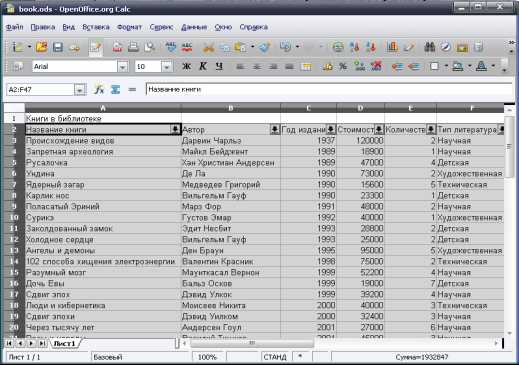Image resolution: width=519 pixels, height=365 pixels.
Task: Open the filter dropdown for Автор column
Action: [x=274, y=129]
